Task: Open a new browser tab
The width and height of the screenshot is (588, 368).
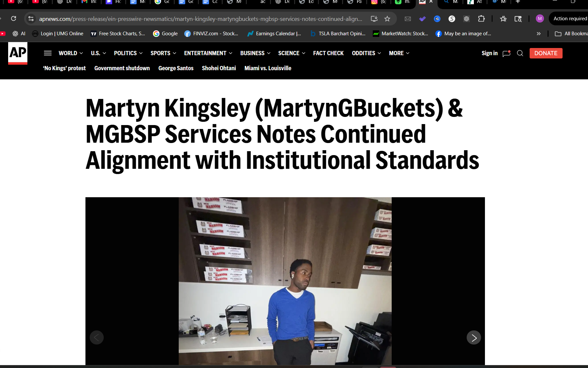Action: (518, 2)
